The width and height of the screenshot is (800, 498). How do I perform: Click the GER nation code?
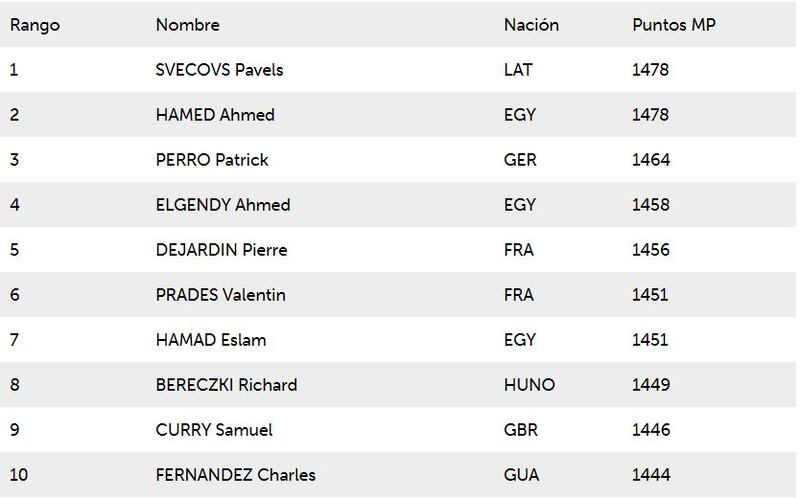pyautogui.click(x=520, y=160)
